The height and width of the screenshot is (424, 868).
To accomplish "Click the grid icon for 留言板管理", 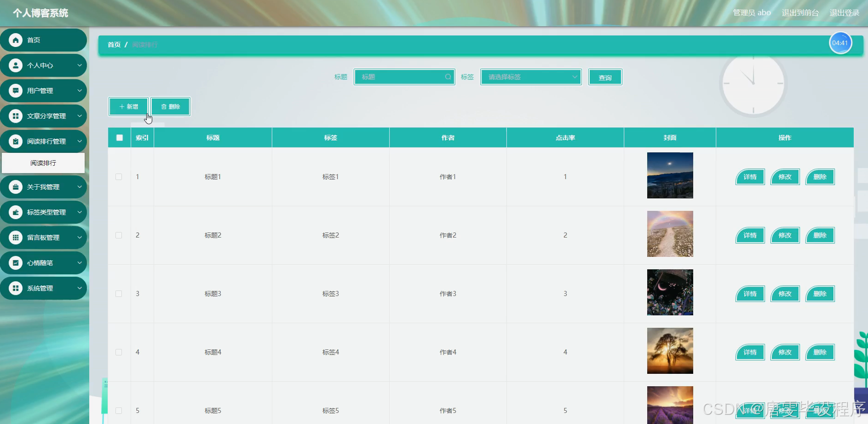I will (x=16, y=238).
